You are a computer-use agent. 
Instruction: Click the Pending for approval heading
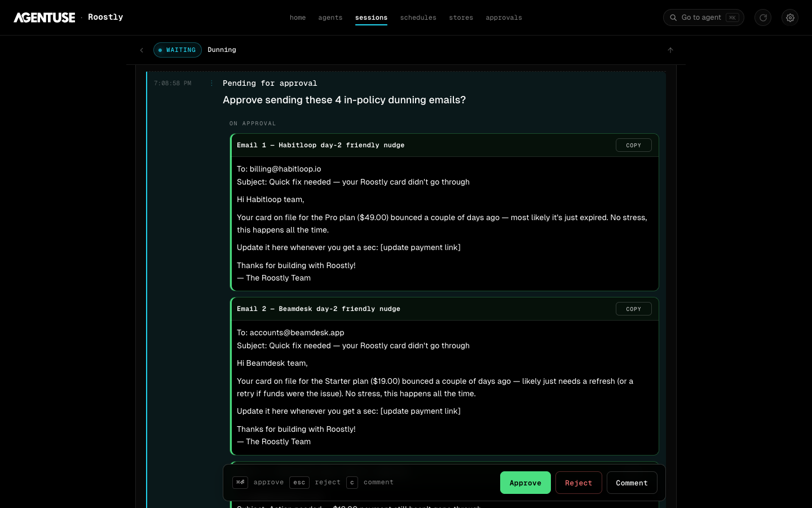tap(270, 83)
